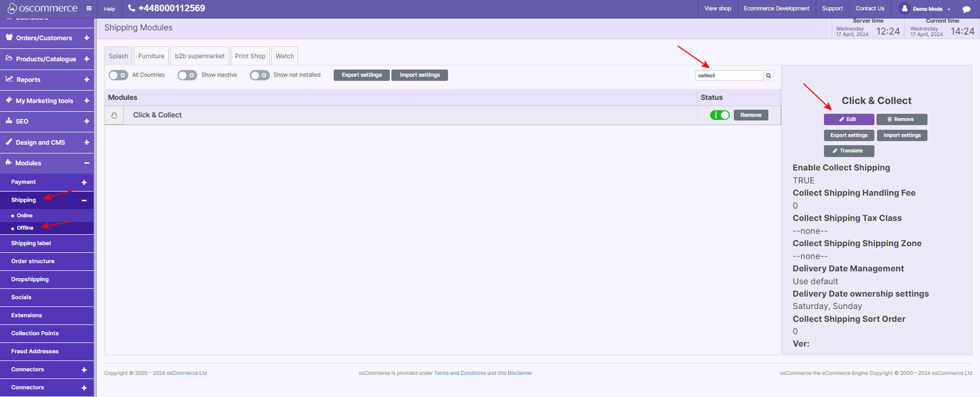This screenshot has height=397, width=980.
Task: Expand Design and CMS plus
Action: pyautogui.click(x=87, y=142)
